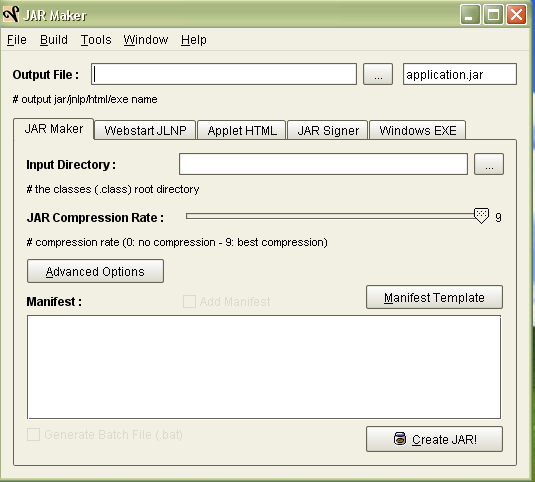Open the Build menu
Viewport: 535px width, 482px height.
54,40
